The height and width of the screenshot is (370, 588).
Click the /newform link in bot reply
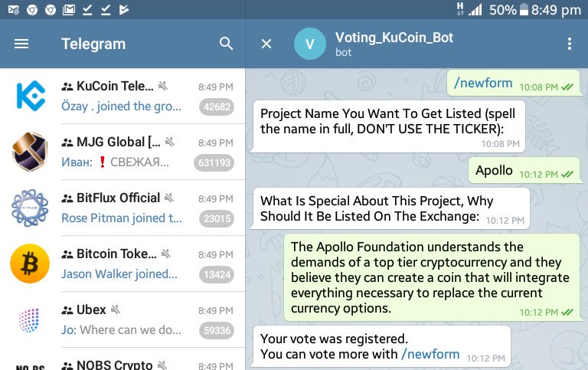(430, 354)
